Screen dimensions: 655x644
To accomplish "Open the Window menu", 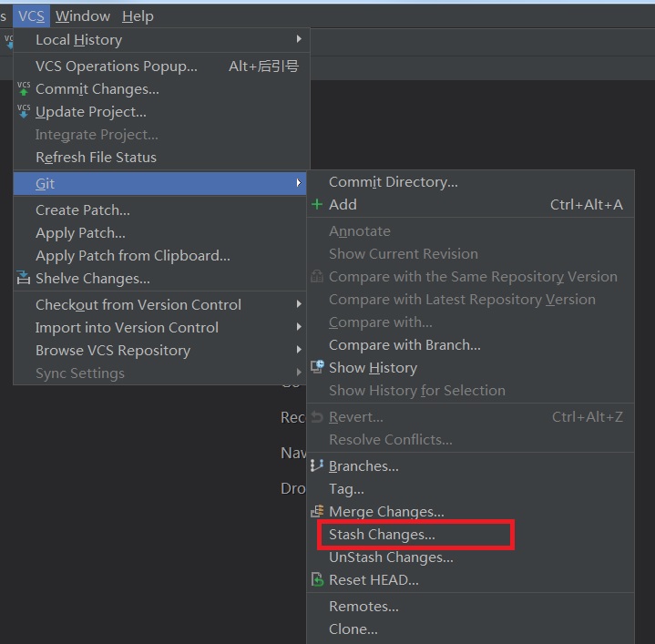I will (x=83, y=16).
